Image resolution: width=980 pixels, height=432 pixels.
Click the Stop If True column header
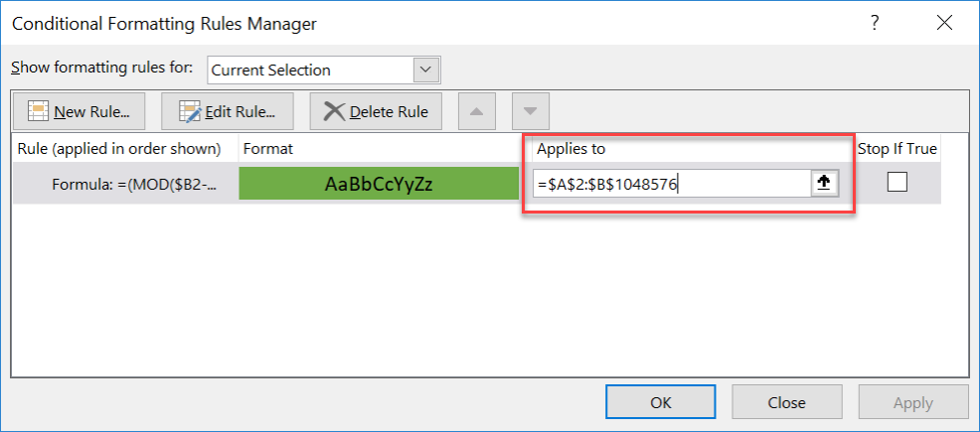pyautogui.click(x=897, y=148)
